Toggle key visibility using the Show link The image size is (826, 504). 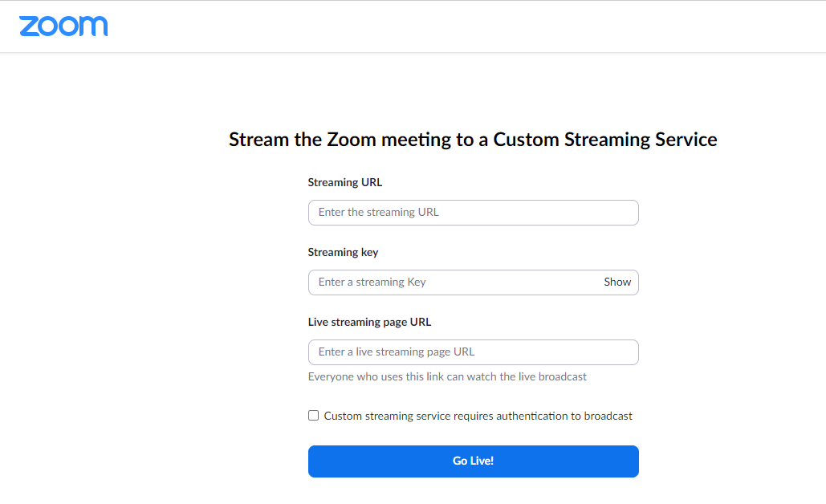(617, 282)
